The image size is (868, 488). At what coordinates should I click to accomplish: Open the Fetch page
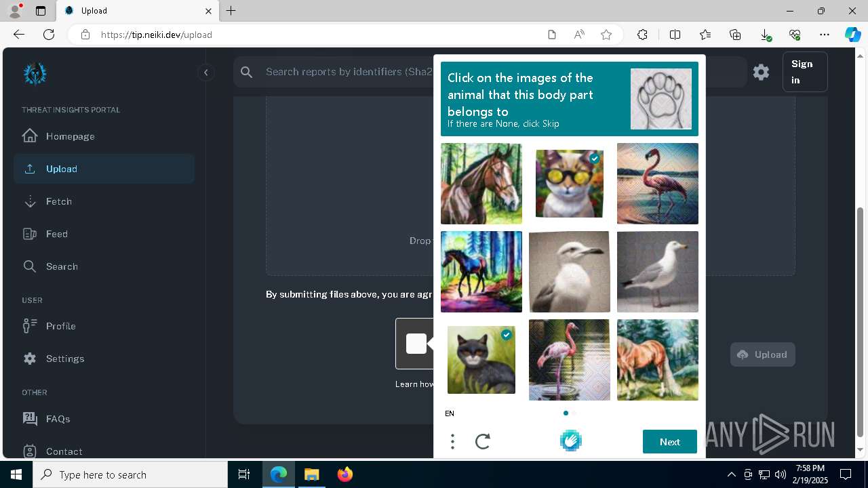pos(104,201)
